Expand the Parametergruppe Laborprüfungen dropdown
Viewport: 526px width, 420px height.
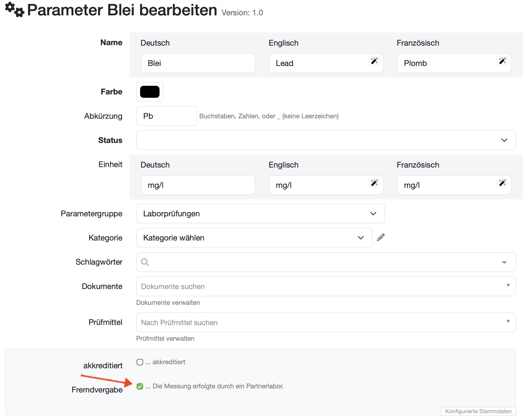coord(260,214)
